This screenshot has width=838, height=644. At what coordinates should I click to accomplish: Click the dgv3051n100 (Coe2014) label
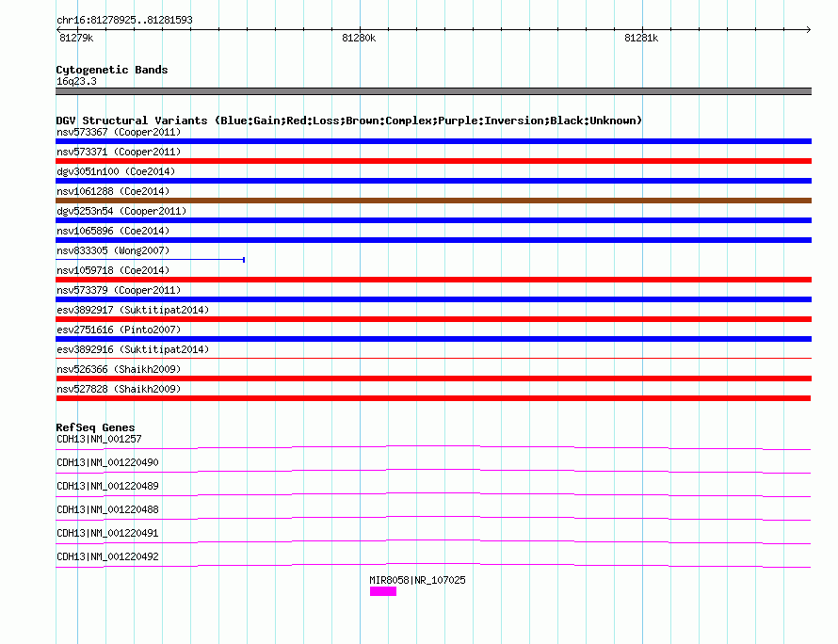click(116, 171)
